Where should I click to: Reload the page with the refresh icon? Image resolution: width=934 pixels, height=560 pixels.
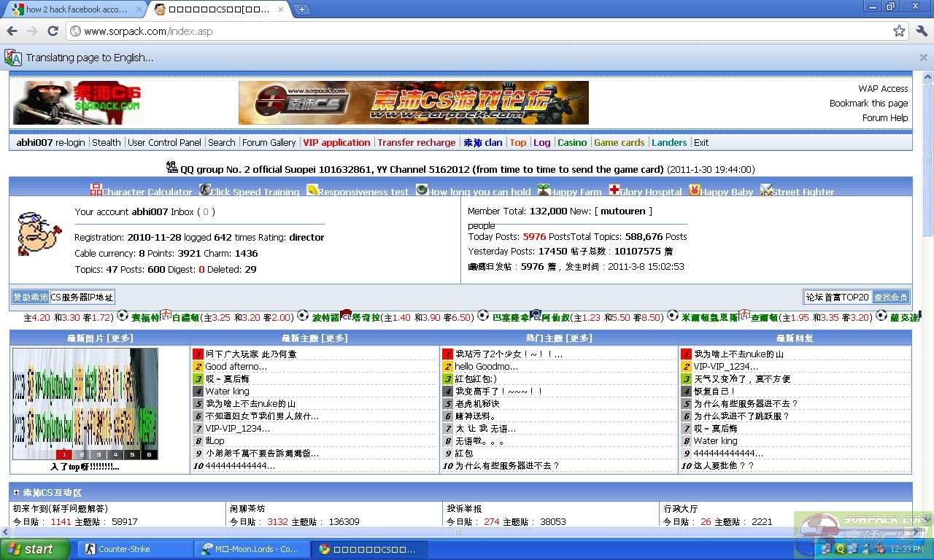pyautogui.click(x=53, y=31)
